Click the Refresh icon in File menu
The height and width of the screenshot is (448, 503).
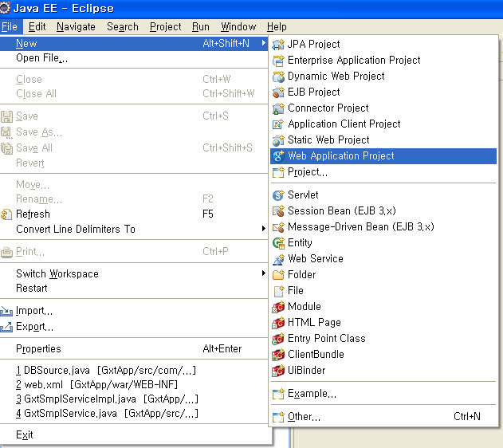coord(6,214)
